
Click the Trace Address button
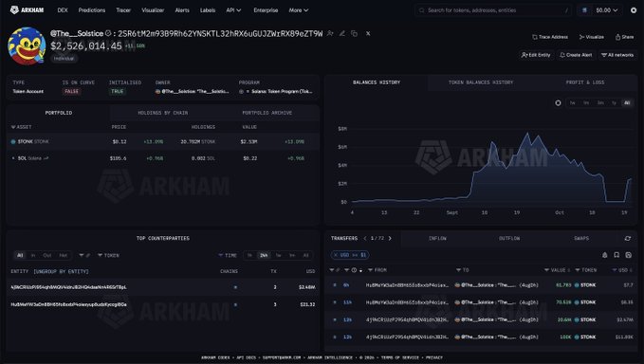[550, 37]
